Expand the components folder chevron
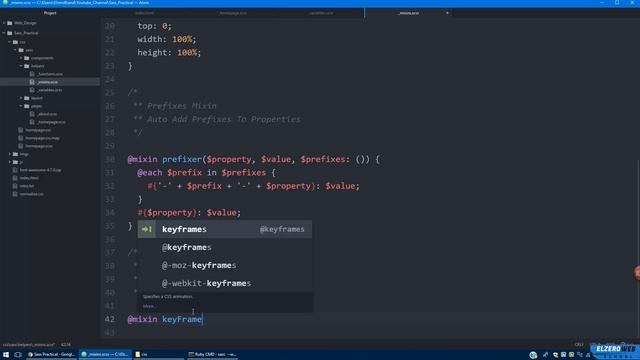This screenshot has width=640, height=360. click(21, 58)
